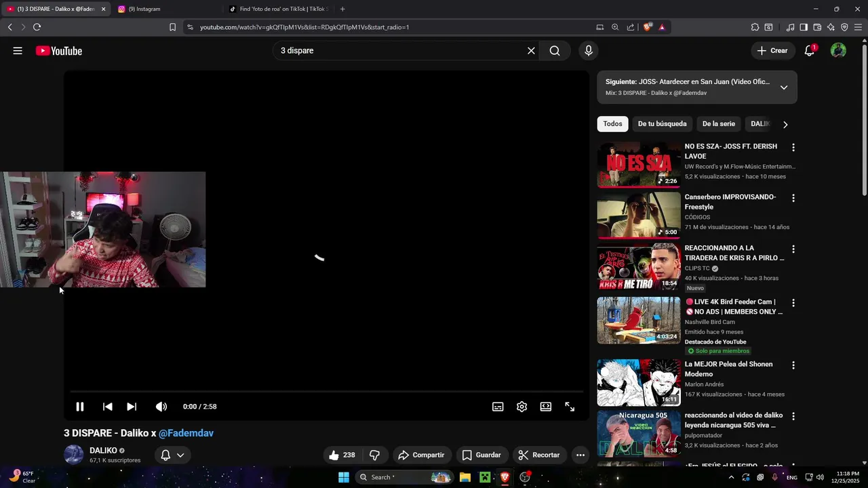Start voice search with microphone
The width and height of the screenshot is (868, 488).
pos(589,51)
